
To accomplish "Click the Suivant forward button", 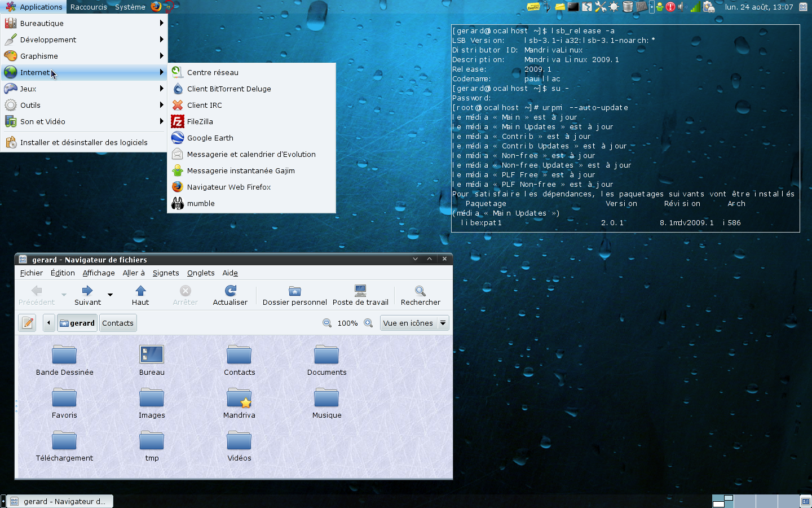I will pyautogui.click(x=87, y=291).
